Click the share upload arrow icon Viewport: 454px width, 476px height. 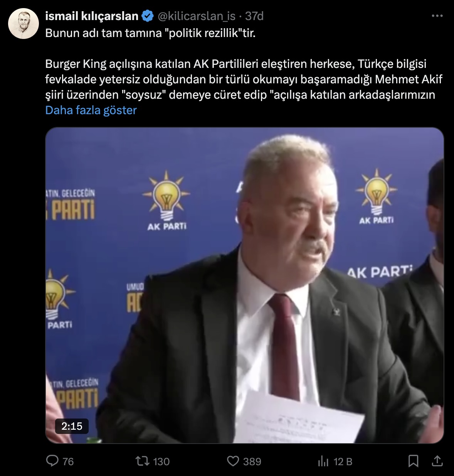coord(437,461)
